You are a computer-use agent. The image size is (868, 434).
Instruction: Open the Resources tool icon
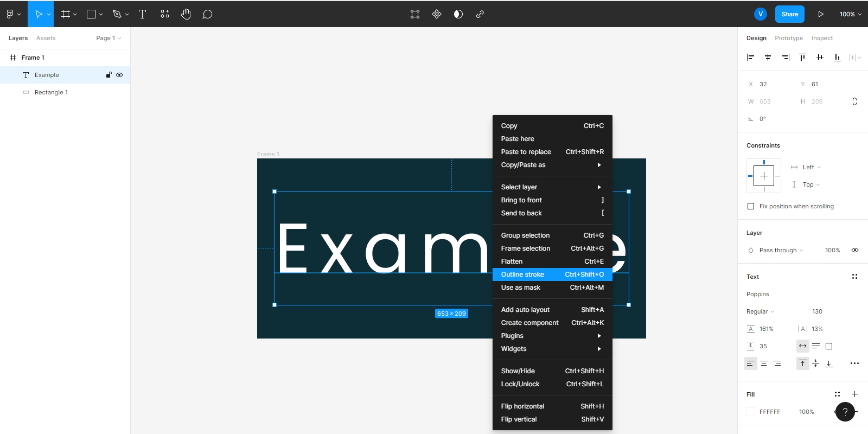[165, 14]
